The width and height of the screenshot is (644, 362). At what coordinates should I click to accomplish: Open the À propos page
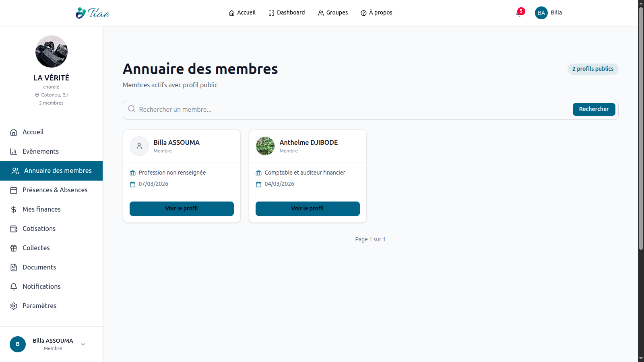pos(376,13)
